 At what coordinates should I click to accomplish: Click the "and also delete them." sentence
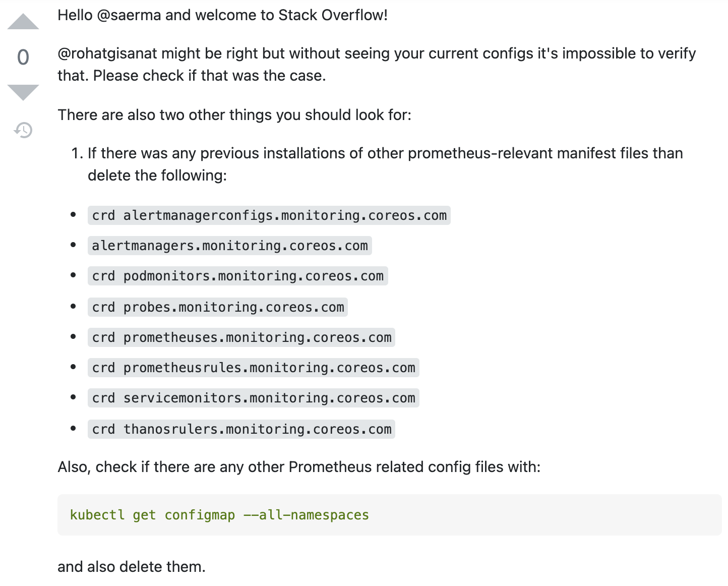[x=132, y=567]
